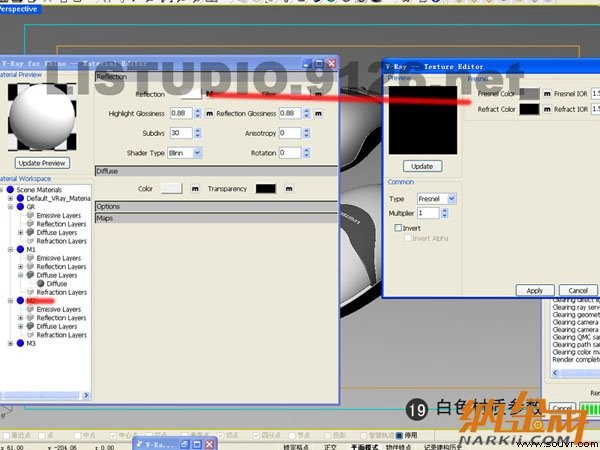Toggle the Invert Alpha checkbox
The image size is (600, 450).
[x=408, y=238]
